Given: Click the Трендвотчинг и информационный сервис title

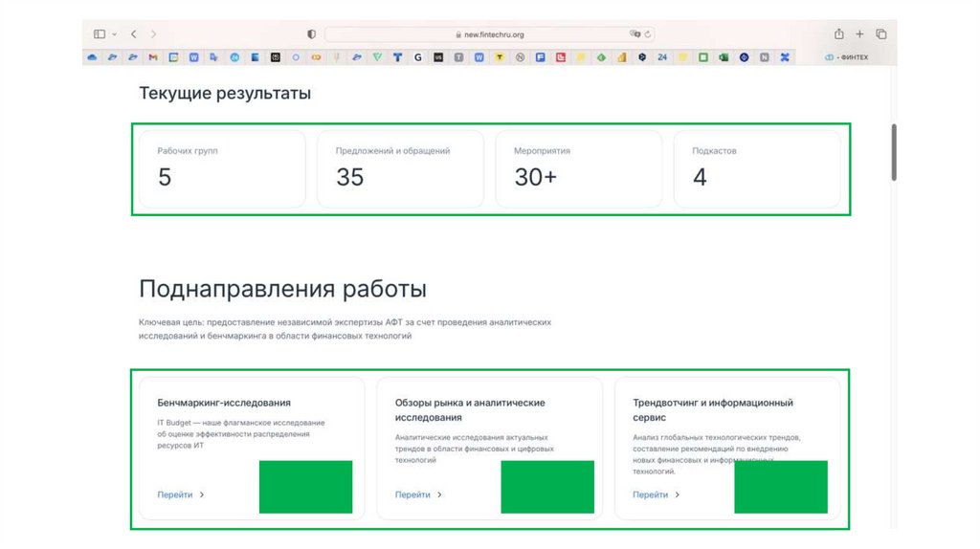Looking at the screenshot, I should pos(712,409).
